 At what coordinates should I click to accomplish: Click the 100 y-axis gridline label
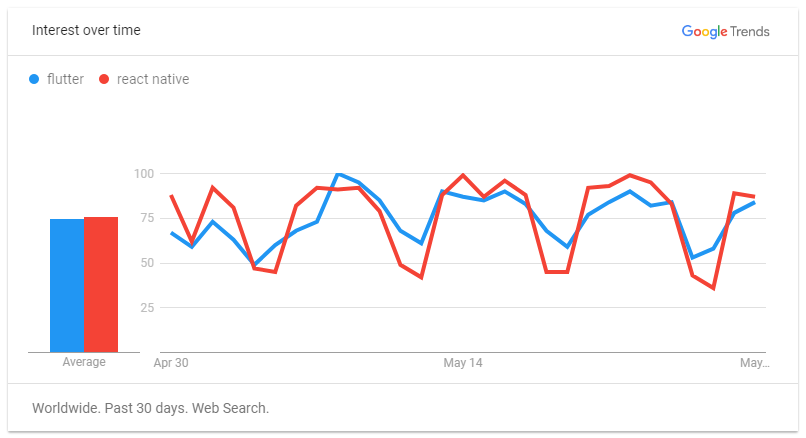click(x=144, y=174)
